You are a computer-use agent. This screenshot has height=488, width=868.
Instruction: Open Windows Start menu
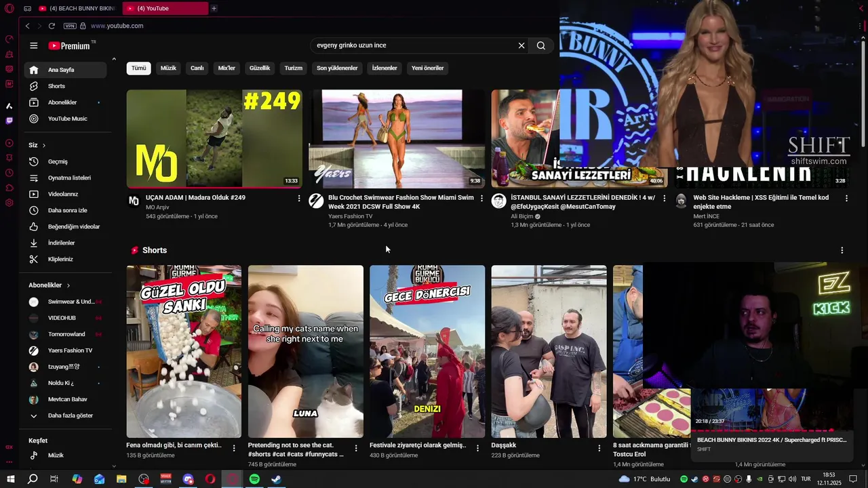point(11,479)
